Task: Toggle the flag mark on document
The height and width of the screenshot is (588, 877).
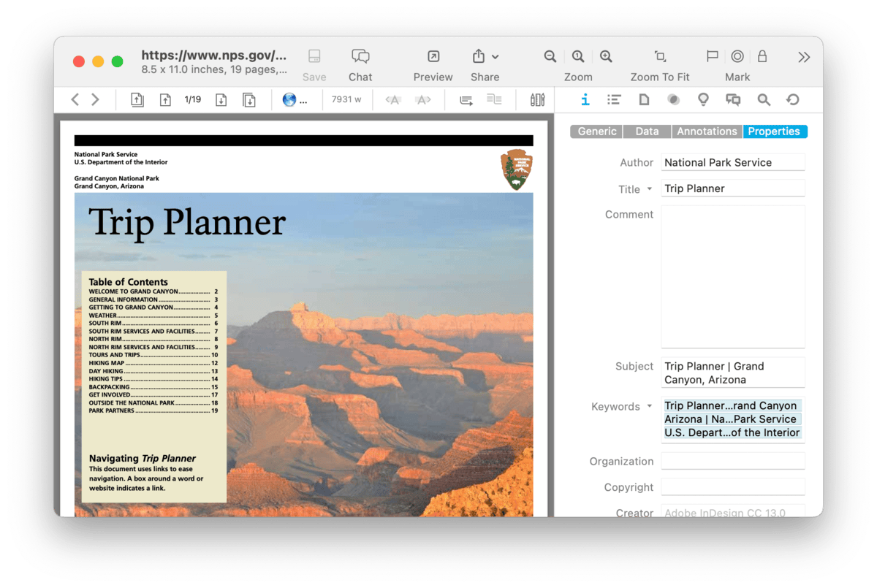Action: [712, 57]
